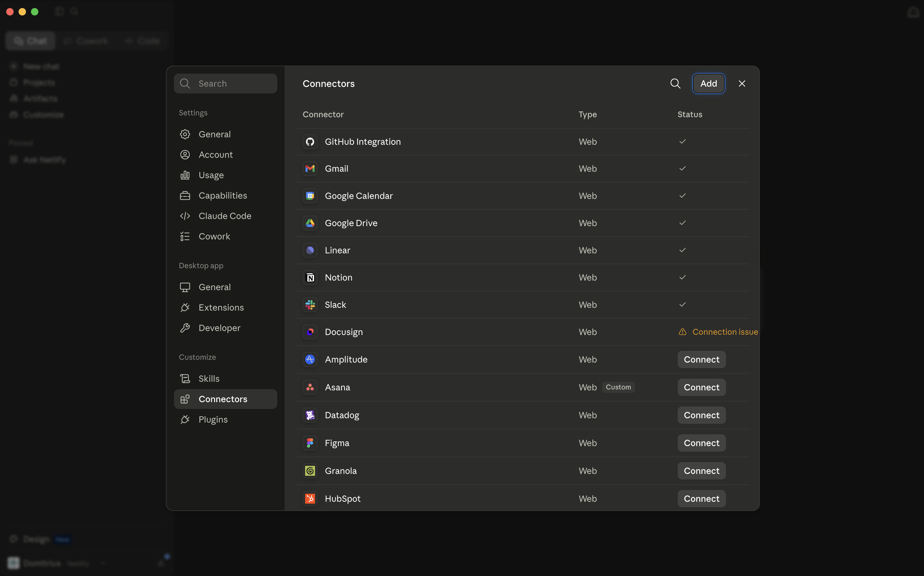Switch to the Cowork tab in background window
The height and width of the screenshot is (576, 924).
point(86,41)
